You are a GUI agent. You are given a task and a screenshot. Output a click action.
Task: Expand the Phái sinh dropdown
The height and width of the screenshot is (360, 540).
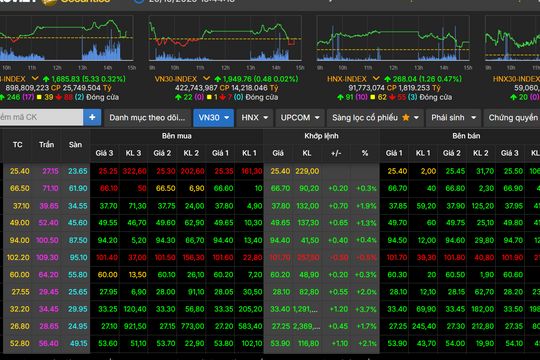pyautogui.click(x=454, y=118)
